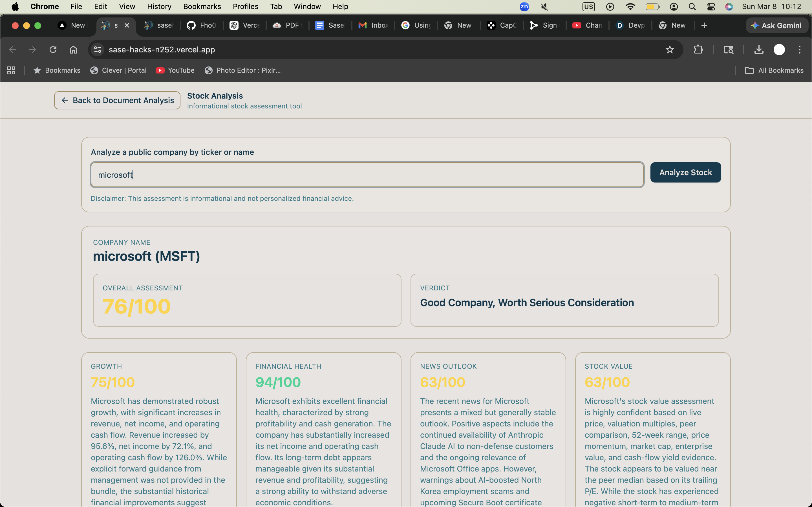The height and width of the screenshot is (507, 812).
Task: Open site information icon beside URL
Action: [x=98, y=50]
